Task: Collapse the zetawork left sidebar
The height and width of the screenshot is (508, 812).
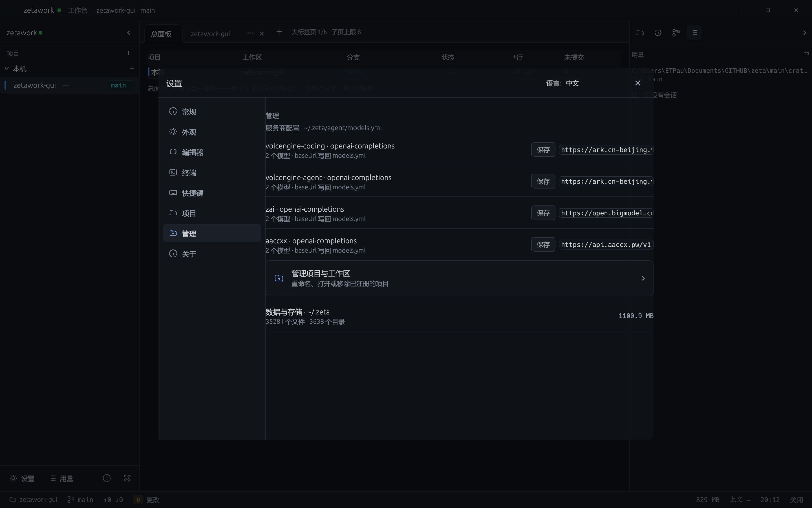Action: click(129, 32)
